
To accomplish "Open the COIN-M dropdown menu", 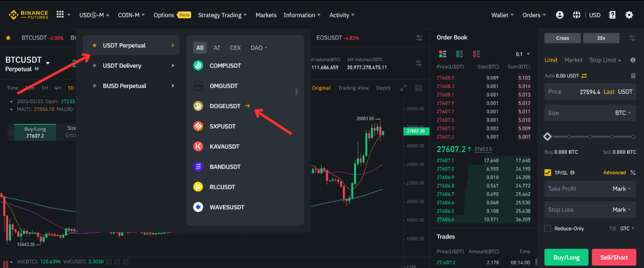I will (131, 15).
